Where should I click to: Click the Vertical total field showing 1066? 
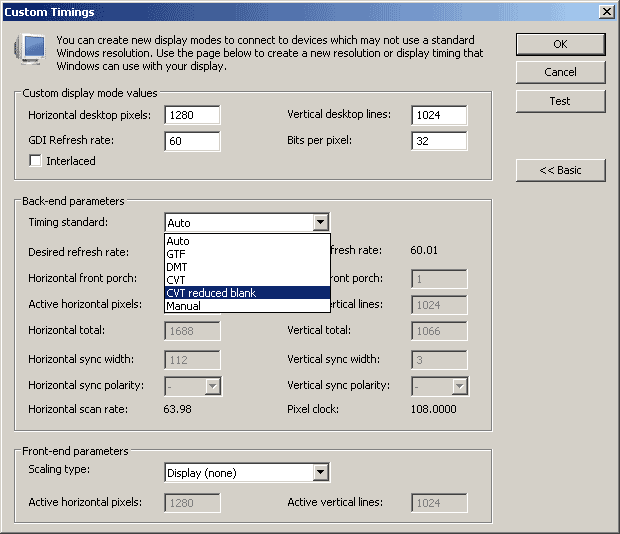coord(439,331)
